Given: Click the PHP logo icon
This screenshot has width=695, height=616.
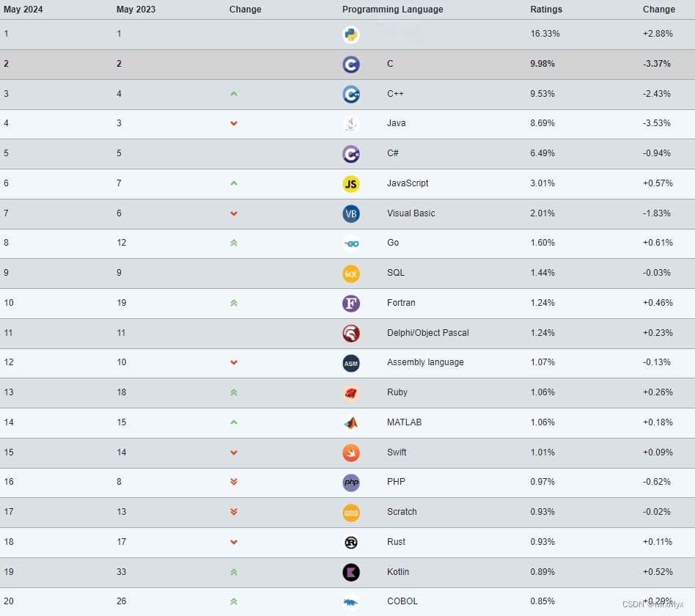Looking at the screenshot, I should 350,483.
